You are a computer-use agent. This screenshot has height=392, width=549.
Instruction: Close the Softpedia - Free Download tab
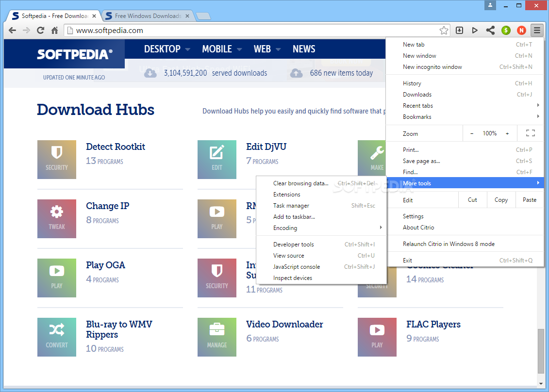(x=94, y=16)
